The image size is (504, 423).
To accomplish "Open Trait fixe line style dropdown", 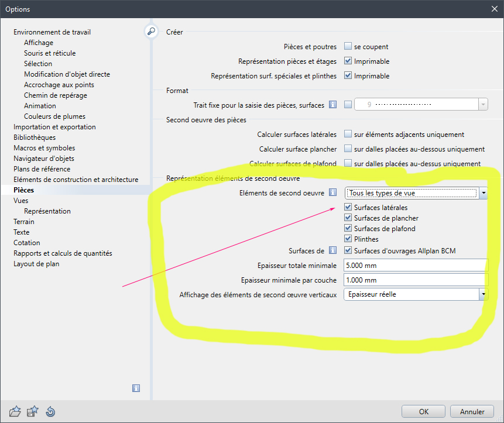I will click(x=421, y=104).
